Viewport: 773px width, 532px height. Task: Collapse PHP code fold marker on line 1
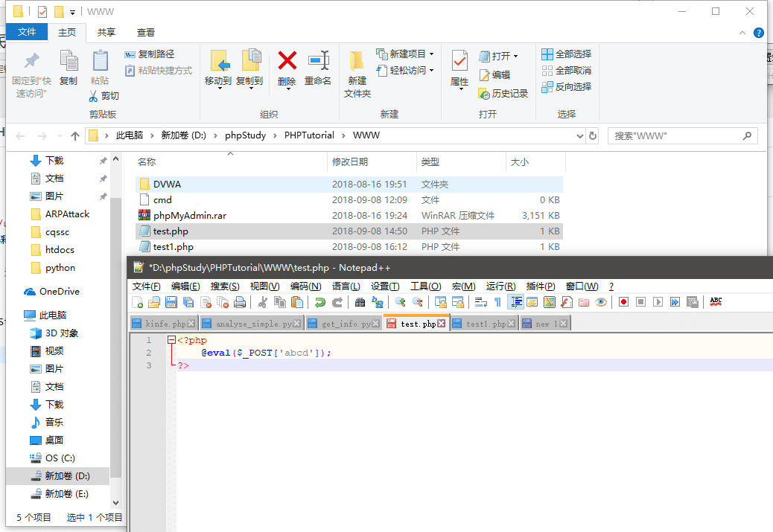171,340
